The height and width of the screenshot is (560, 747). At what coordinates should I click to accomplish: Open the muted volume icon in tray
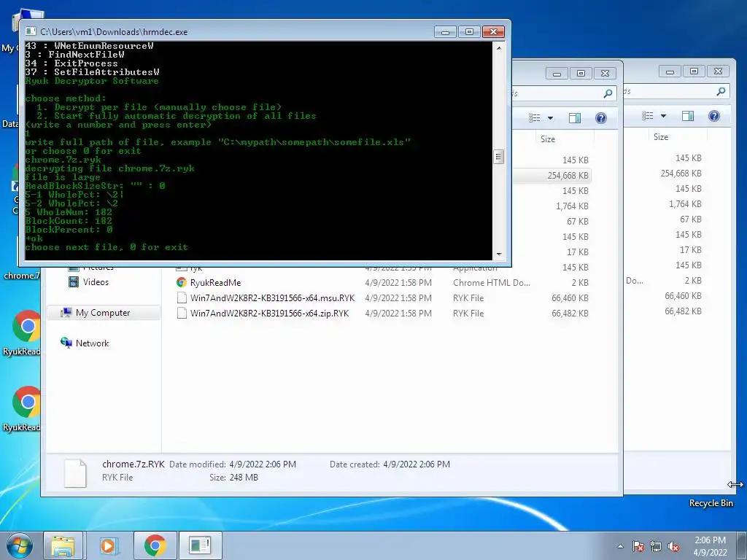(x=673, y=547)
